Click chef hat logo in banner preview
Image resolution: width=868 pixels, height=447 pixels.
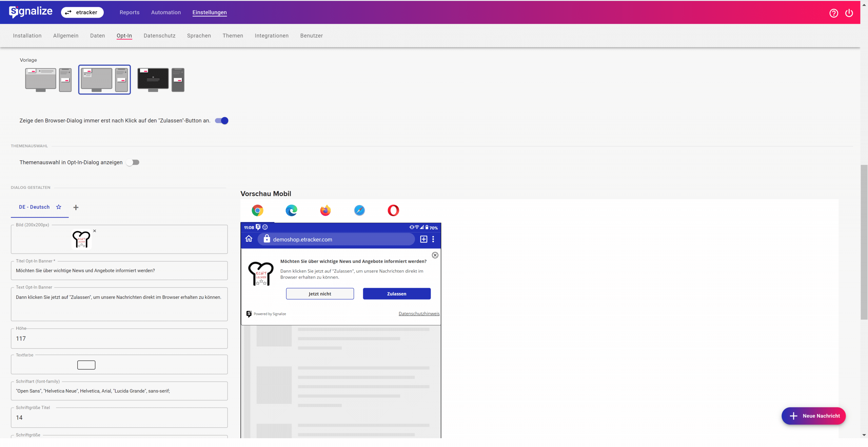(x=261, y=274)
